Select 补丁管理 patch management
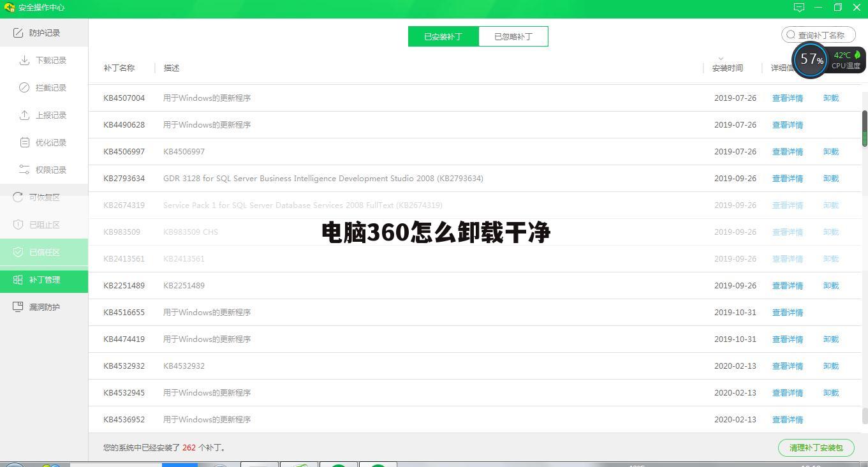This screenshot has height=467, width=868. 44,279
